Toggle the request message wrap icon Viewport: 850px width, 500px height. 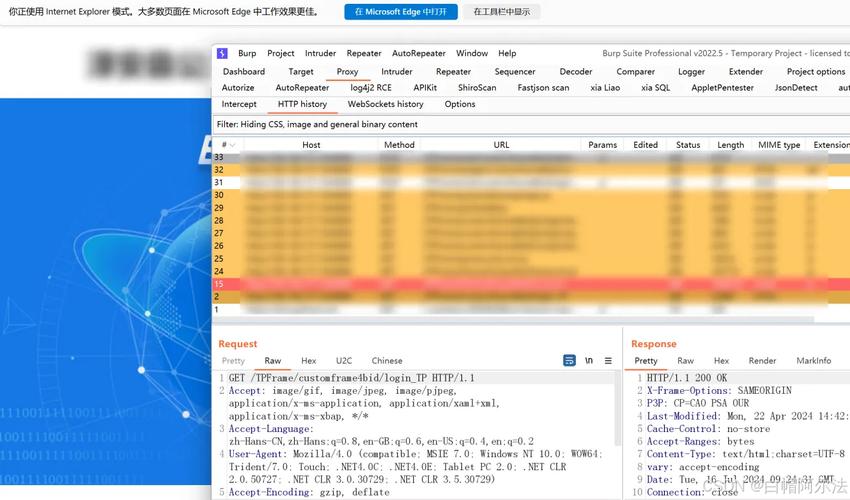[x=569, y=361]
